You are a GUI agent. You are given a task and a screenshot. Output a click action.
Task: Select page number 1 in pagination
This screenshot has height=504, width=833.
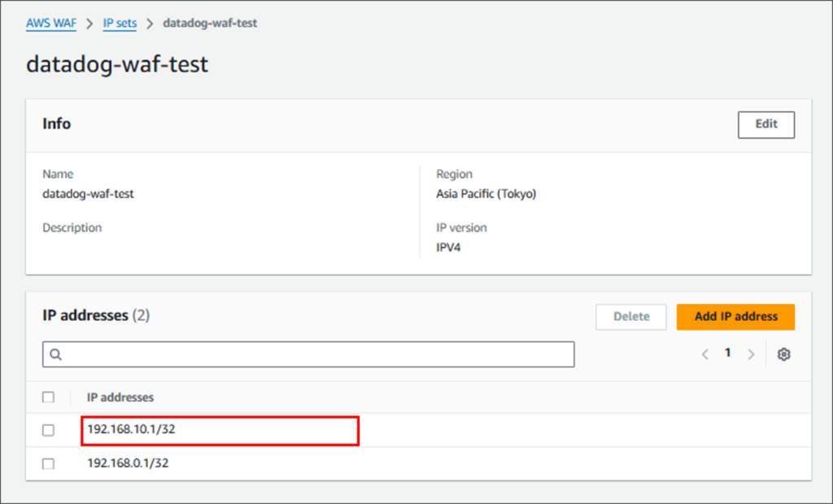tap(728, 353)
